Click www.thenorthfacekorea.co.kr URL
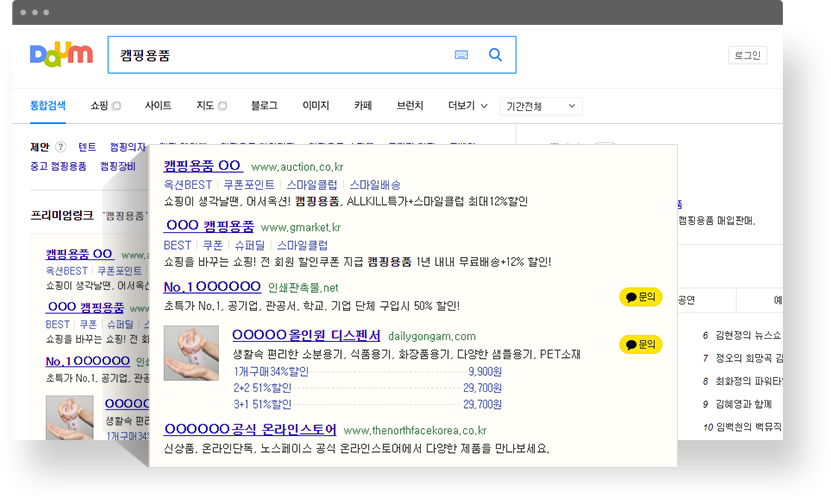This screenshot has width=831, height=500. click(415, 431)
